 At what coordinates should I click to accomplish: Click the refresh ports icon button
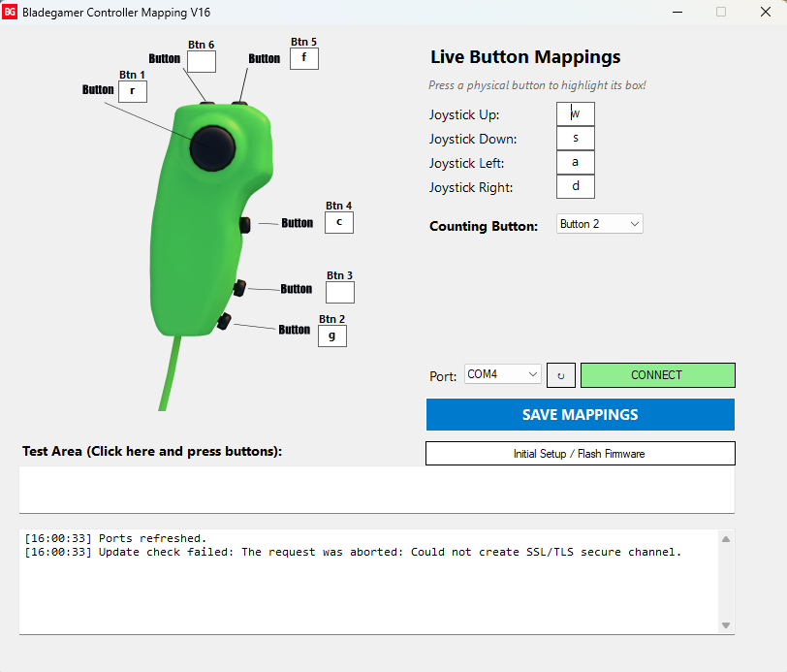[560, 375]
